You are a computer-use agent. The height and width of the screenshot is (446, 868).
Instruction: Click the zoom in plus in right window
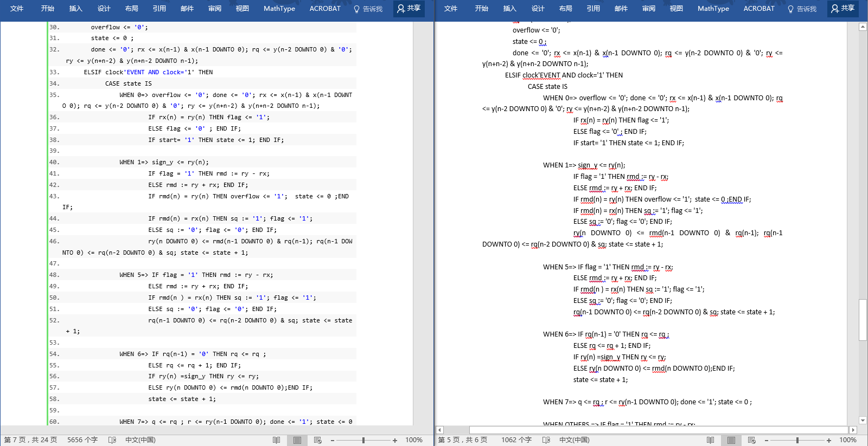click(829, 441)
